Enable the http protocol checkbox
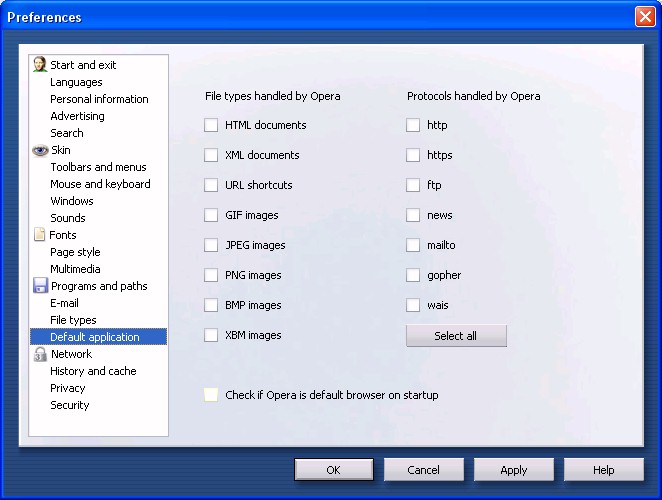 tap(413, 125)
